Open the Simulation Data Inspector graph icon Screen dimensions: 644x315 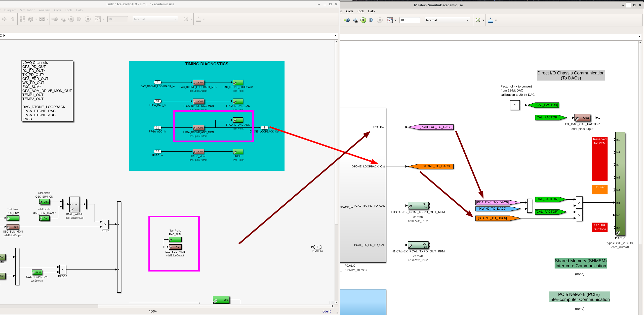tap(390, 20)
